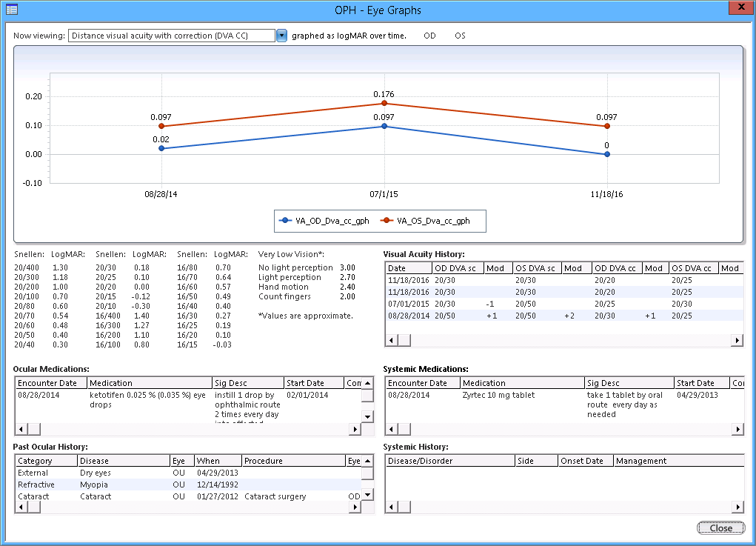Image resolution: width=756 pixels, height=546 pixels.
Task: Select the blue 0.02 data point for 08/28/14
Action: tap(161, 149)
